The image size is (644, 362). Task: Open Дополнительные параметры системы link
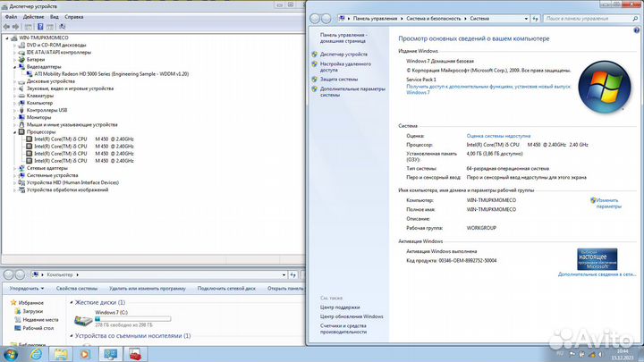pos(352,91)
